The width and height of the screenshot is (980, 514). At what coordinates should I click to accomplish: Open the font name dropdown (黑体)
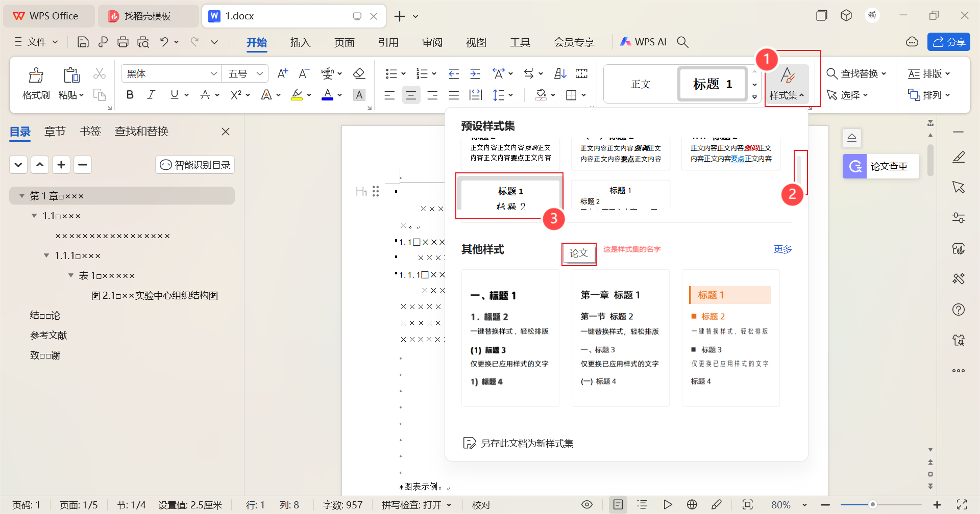[x=214, y=74]
